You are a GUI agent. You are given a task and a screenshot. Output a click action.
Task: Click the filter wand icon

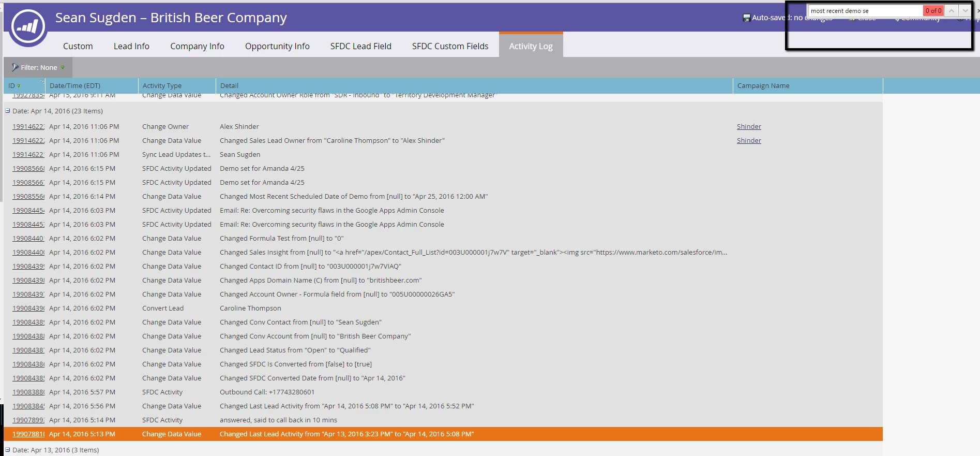[15, 67]
